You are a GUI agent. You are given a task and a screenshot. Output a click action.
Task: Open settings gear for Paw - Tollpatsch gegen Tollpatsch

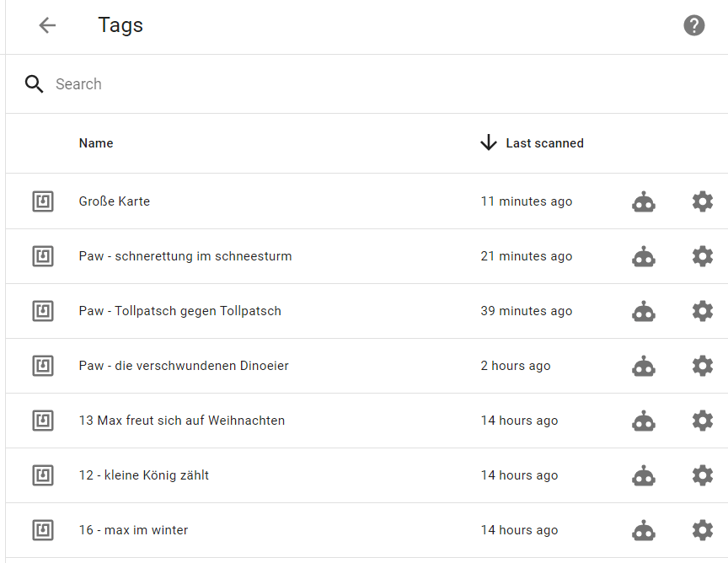(x=703, y=311)
